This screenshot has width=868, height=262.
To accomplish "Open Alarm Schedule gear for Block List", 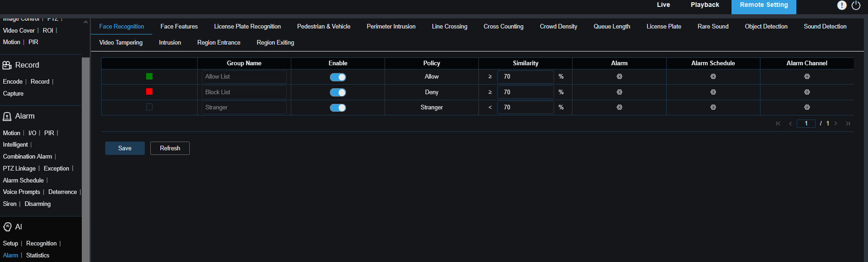I will (713, 92).
